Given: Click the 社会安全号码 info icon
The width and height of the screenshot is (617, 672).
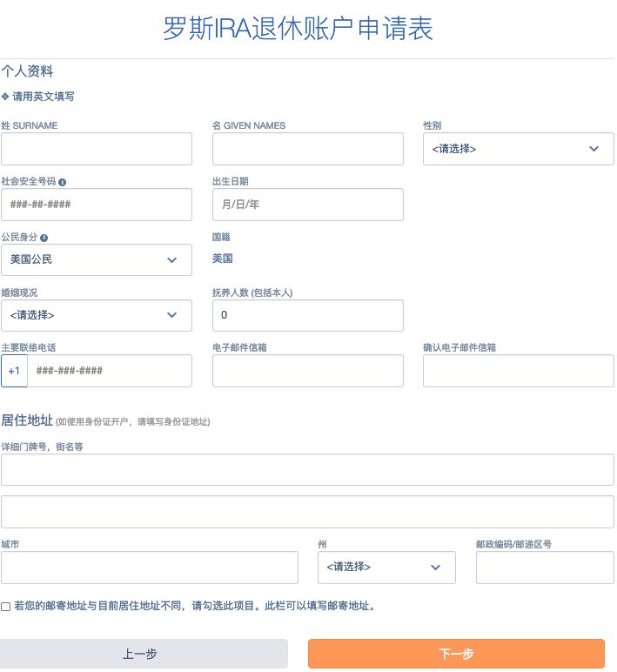Looking at the screenshot, I should 62,182.
